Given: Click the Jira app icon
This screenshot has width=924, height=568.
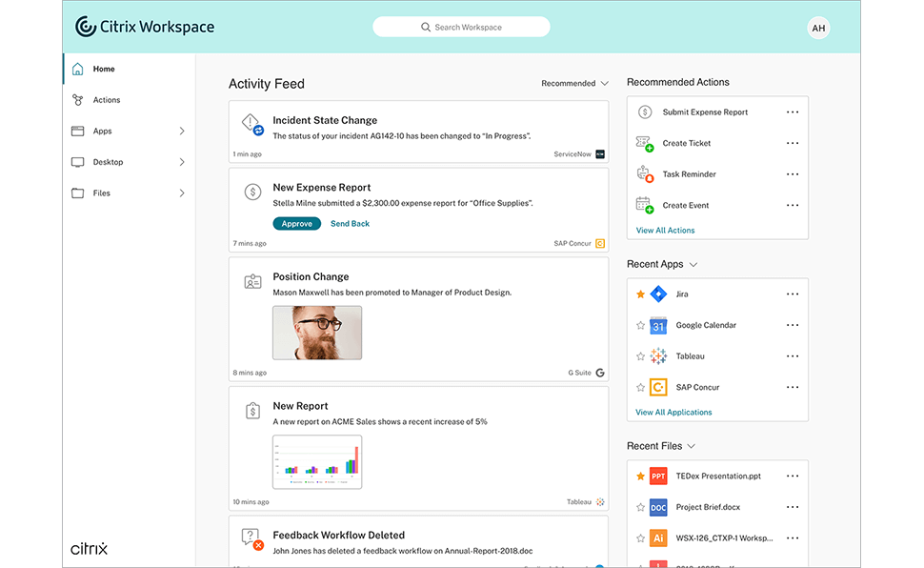Looking at the screenshot, I should [x=657, y=294].
